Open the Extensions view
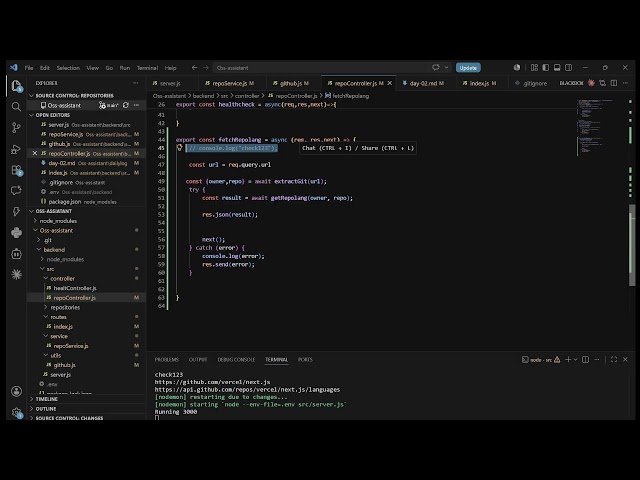640x480 pixels. coord(16,170)
